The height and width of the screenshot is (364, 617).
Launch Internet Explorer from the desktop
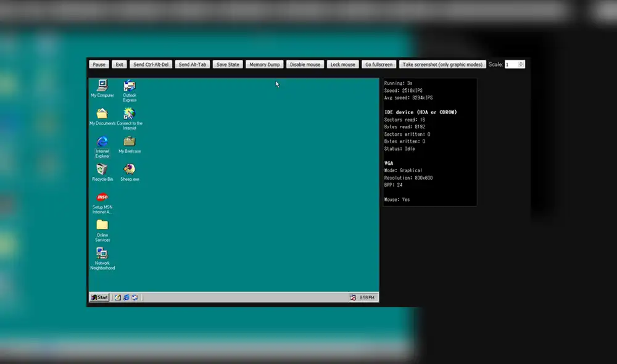101,141
